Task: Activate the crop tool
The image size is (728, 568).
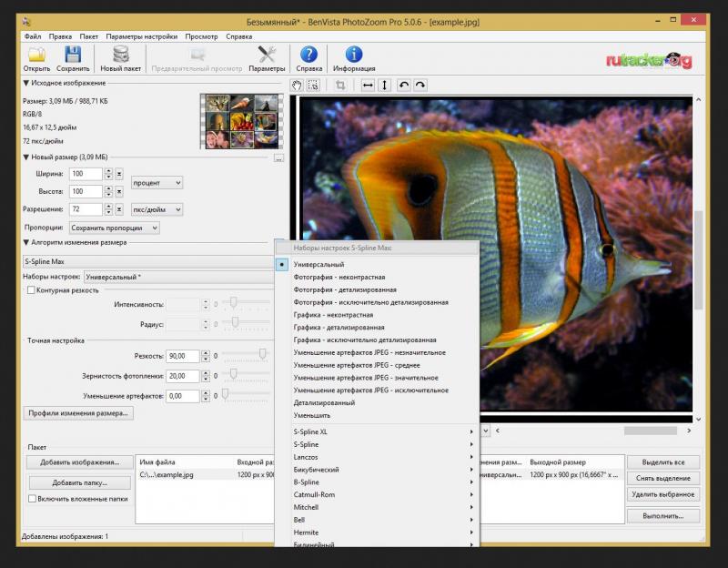Action: pos(340,86)
